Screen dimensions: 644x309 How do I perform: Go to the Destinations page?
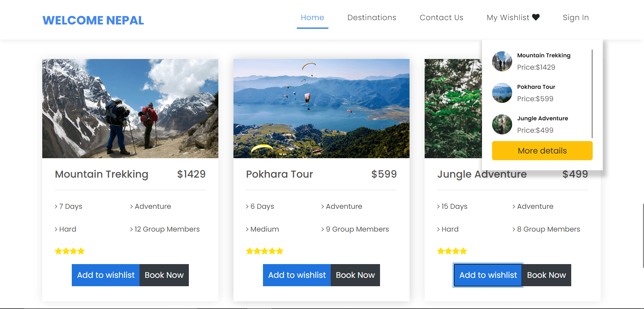(372, 18)
